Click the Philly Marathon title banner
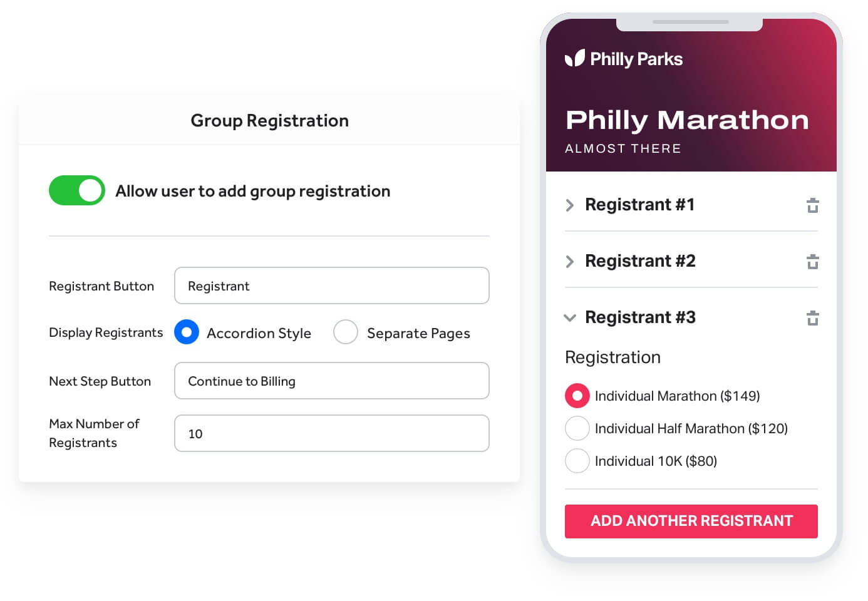 (x=687, y=120)
